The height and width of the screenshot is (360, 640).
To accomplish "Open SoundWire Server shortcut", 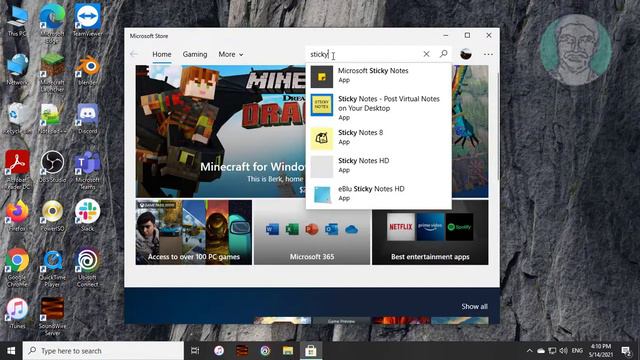I will click(x=52, y=316).
